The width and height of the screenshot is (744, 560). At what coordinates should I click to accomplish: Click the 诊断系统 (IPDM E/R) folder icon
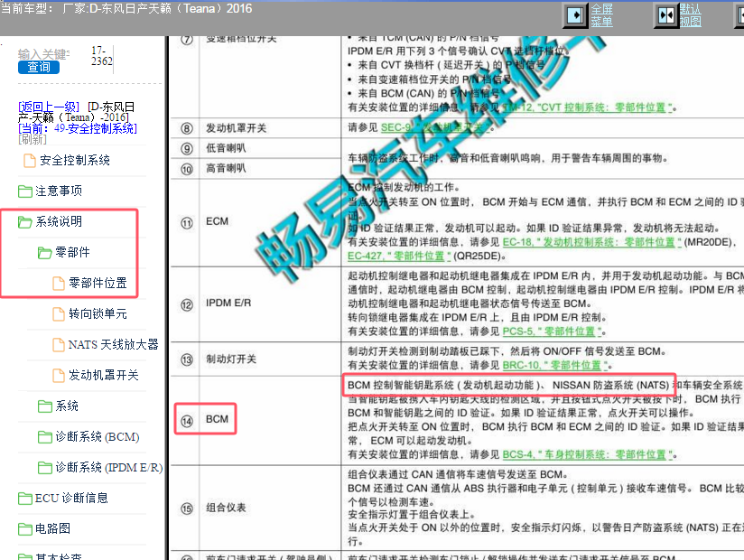point(45,469)
